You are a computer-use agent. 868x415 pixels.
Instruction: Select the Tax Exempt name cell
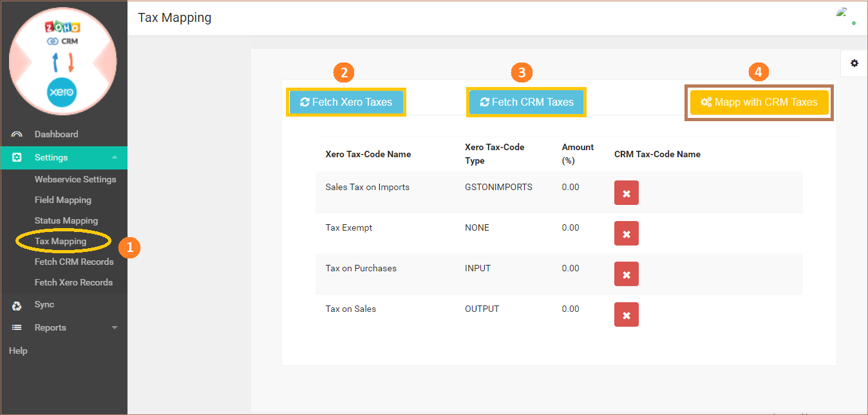point(349,227)
